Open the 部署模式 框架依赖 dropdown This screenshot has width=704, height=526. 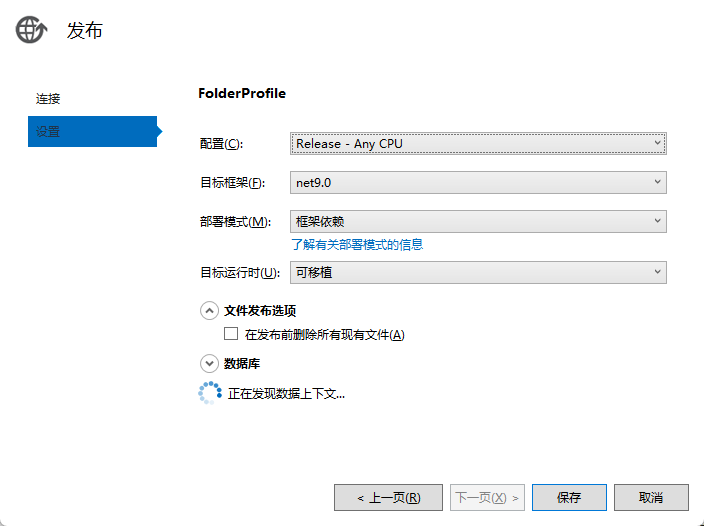click(478, 221)
